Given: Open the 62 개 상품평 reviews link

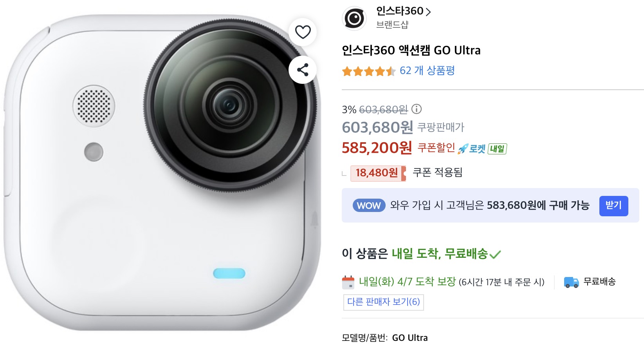Looking at the screenshot, I should pos(427,71).
